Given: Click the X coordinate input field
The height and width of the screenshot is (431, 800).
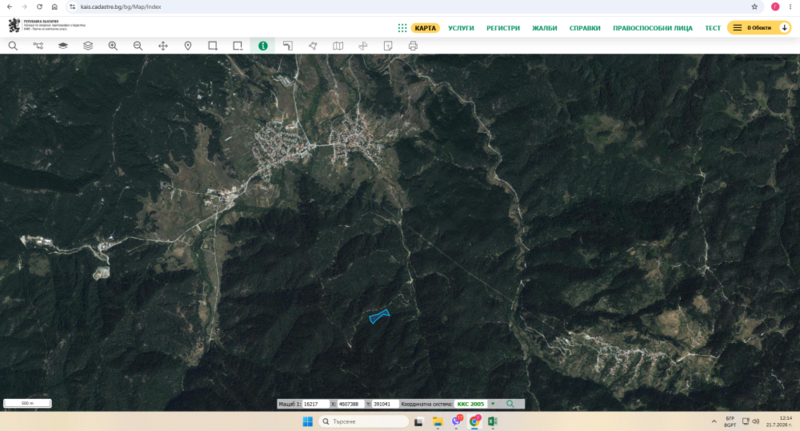Looking at the screenshot, I should click(x=351, y=404).
